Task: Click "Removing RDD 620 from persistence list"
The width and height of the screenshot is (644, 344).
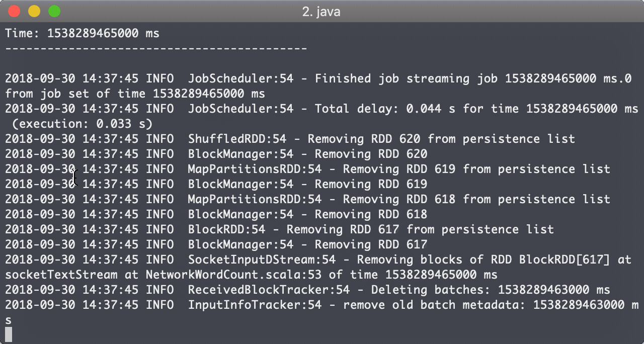Action: [441, 139]
